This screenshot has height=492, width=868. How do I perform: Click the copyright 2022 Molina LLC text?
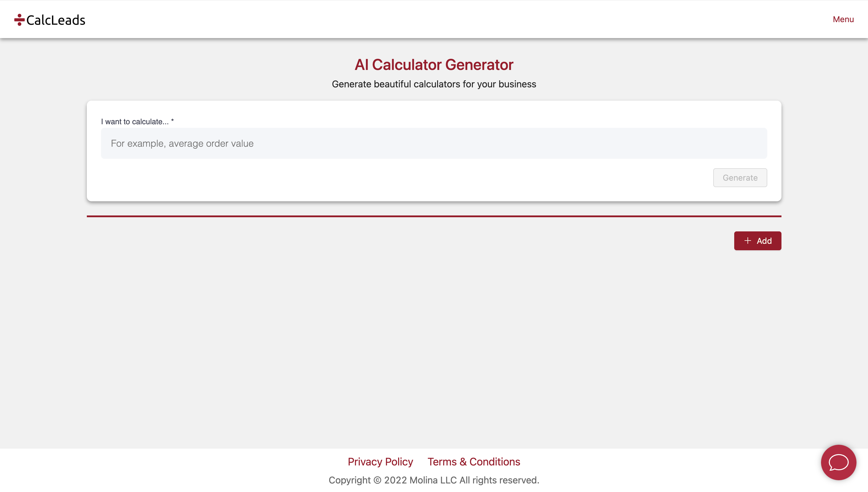pos(392,480)
